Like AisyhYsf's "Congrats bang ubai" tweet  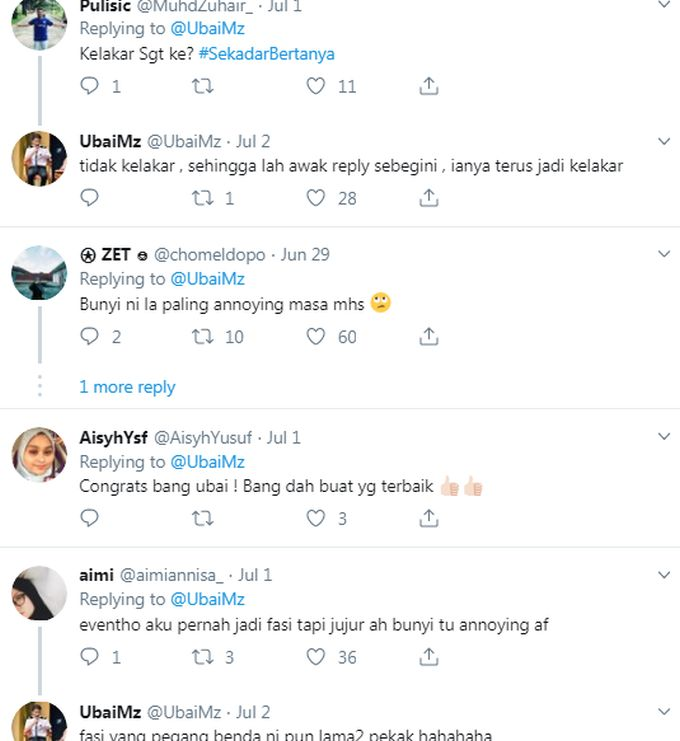tap(316, 518)
